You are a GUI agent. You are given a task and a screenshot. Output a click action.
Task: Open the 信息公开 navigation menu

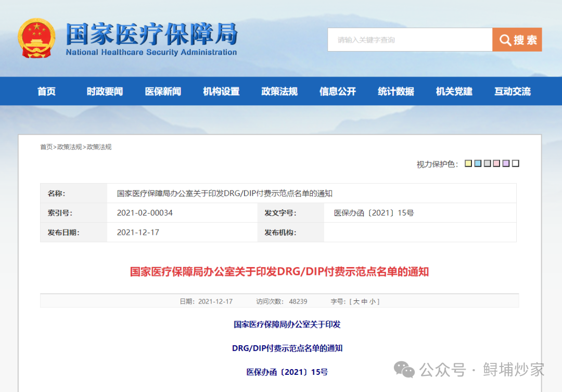coord(337,91)
